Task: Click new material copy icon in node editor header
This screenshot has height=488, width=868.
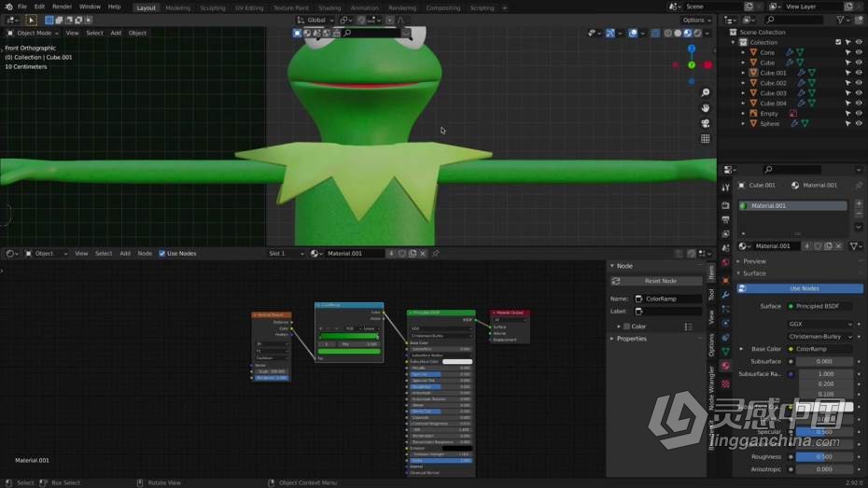Action: coord(413,254)
